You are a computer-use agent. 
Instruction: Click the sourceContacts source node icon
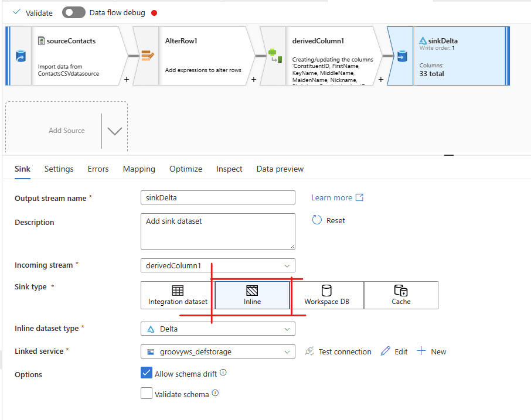coord(20,56)
